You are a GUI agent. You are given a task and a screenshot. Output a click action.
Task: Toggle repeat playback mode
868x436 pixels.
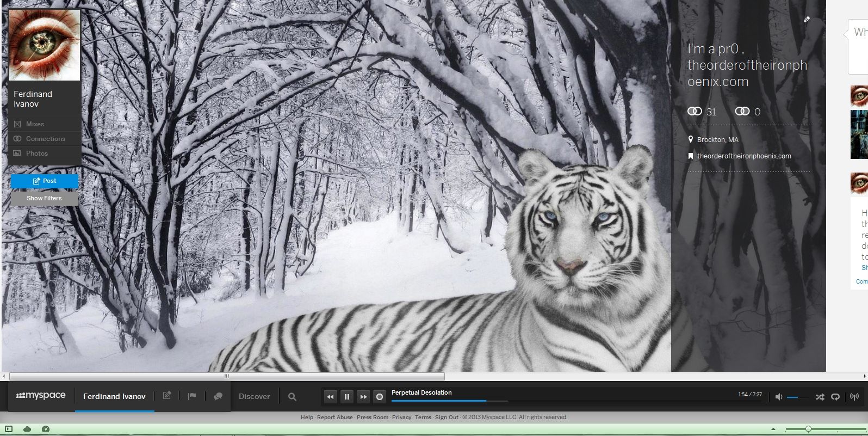coord(835,397)
